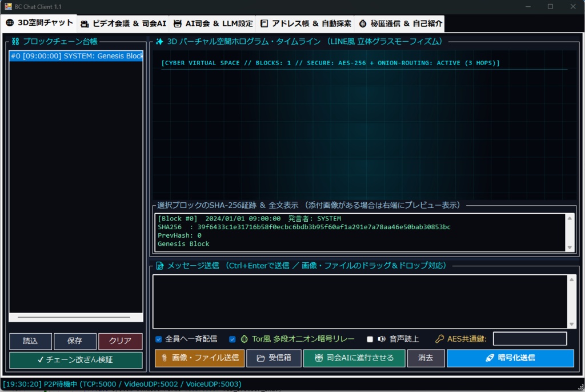
Task: Let 司会AIに進行させる run
Action: pos(354,358)
